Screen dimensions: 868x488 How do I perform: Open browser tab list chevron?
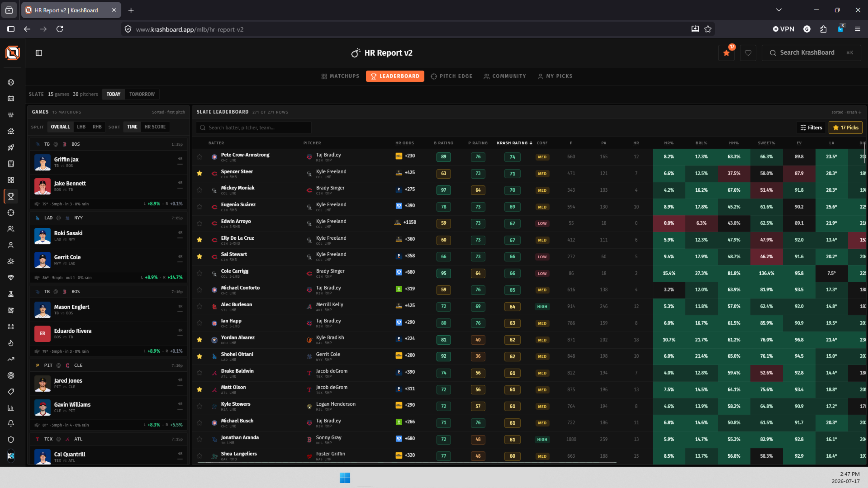[779, 10]
